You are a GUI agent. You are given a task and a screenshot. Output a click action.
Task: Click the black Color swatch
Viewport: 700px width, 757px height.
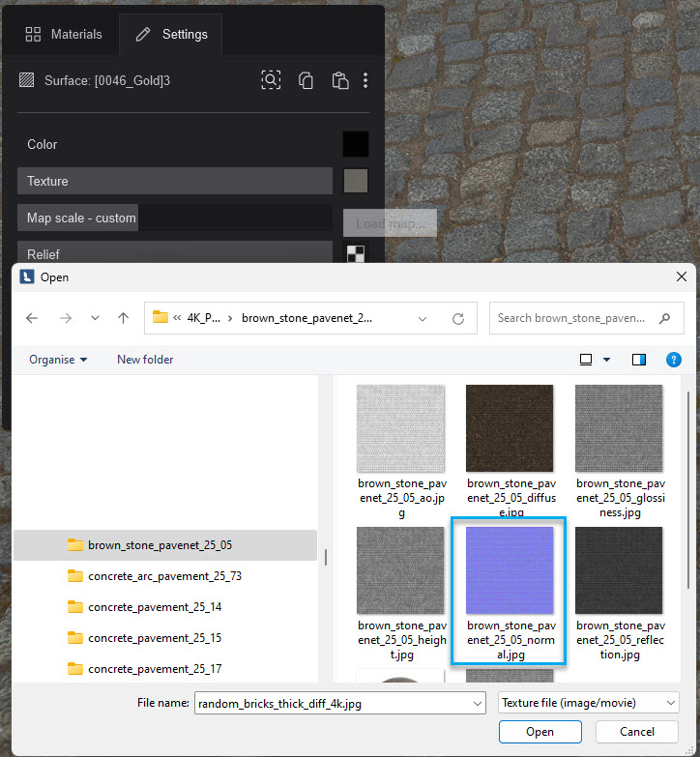coord(356,144)
